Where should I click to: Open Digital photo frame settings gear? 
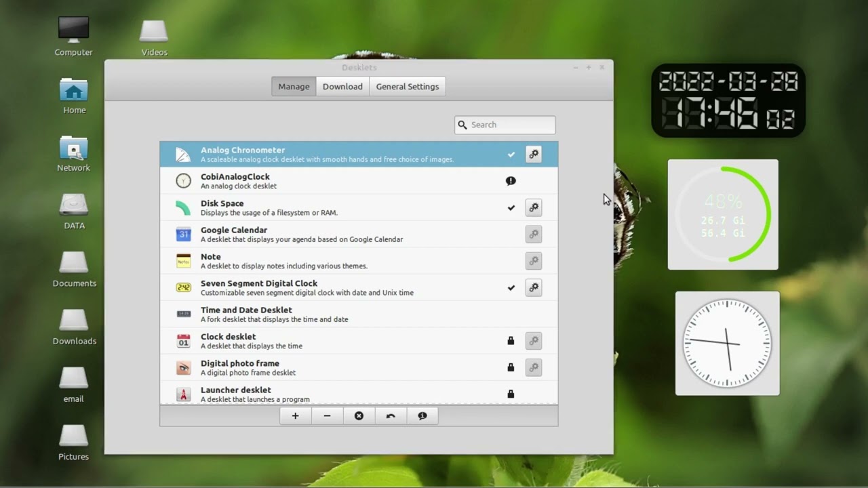(534, 367)
